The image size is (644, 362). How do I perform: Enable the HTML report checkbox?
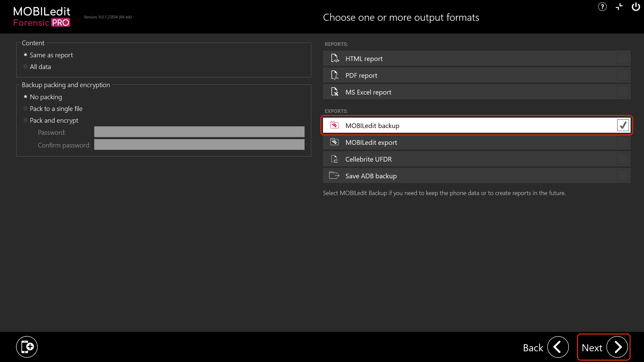pos(623,58)
